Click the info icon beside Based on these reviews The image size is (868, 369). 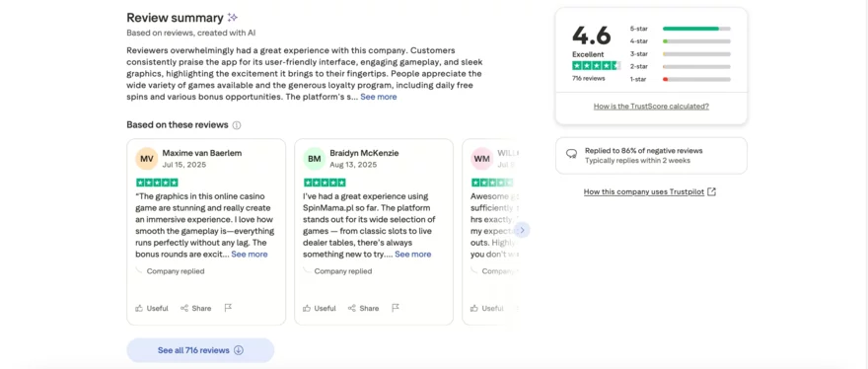tap(237, 125)
